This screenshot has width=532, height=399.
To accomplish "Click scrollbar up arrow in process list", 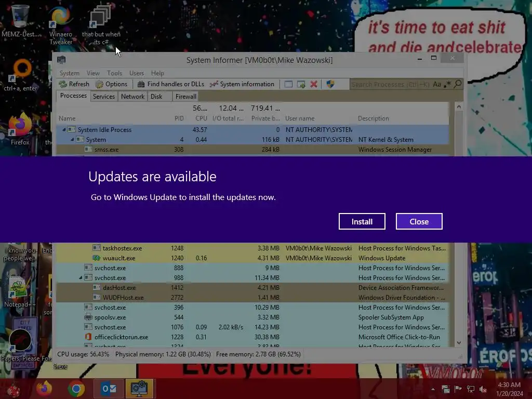I will (x=459, y=107).
